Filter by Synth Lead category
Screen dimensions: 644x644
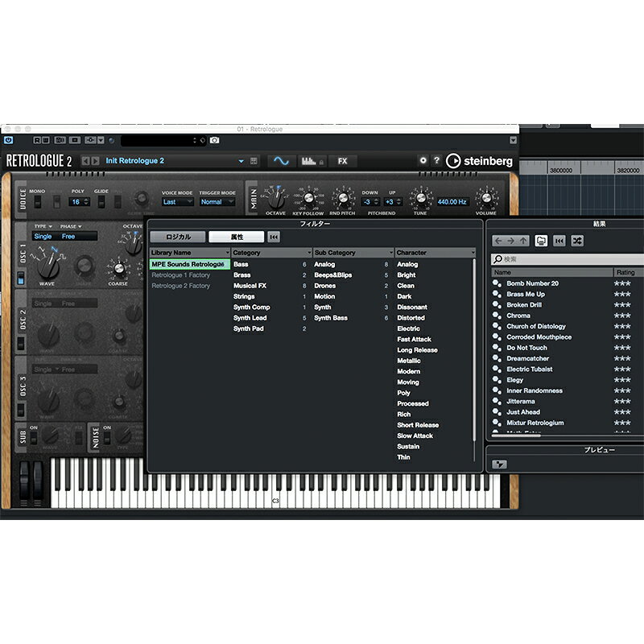tap(270, 318)
